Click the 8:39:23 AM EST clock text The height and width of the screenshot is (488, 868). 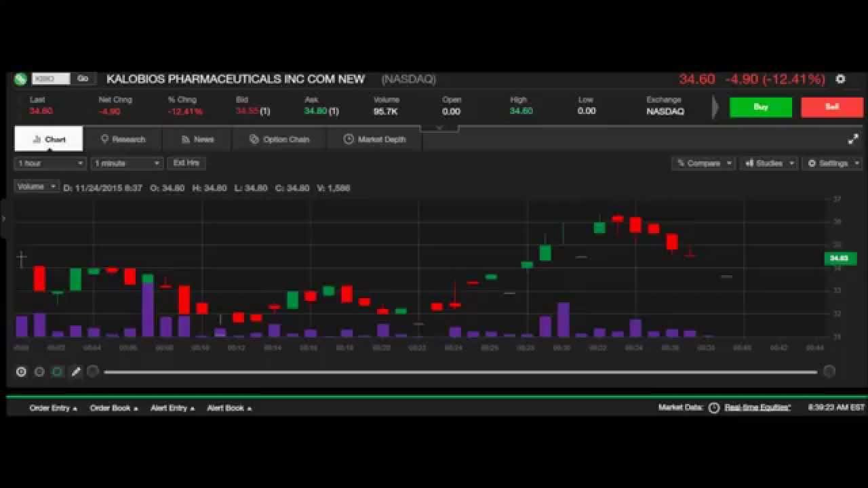[837, 408]
